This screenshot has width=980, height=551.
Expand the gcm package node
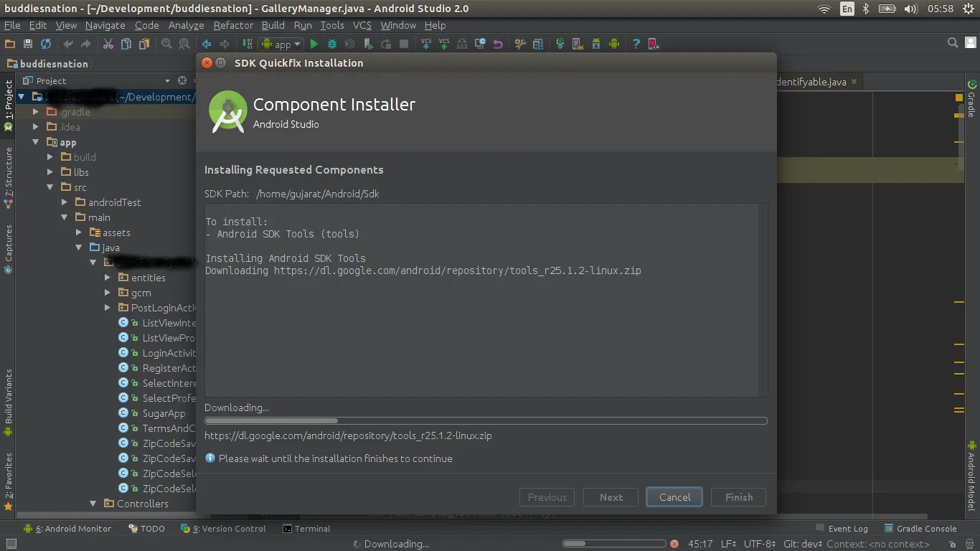tap(108, 293)
